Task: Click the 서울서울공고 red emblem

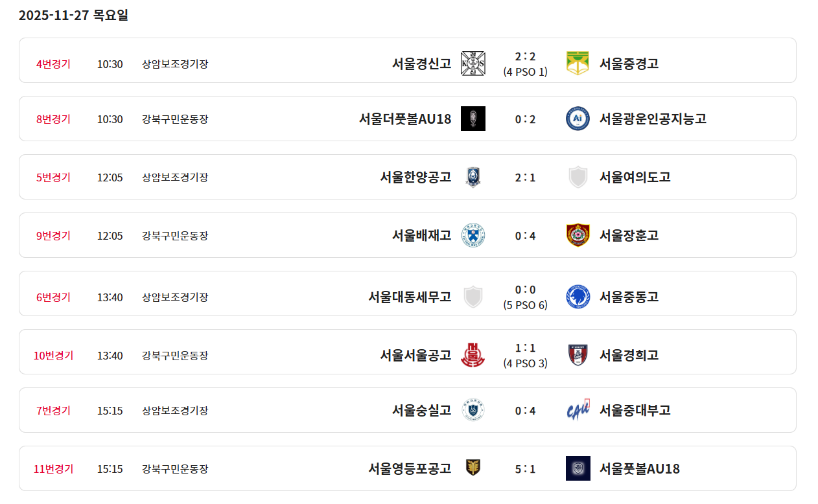Action: (473, 355)
